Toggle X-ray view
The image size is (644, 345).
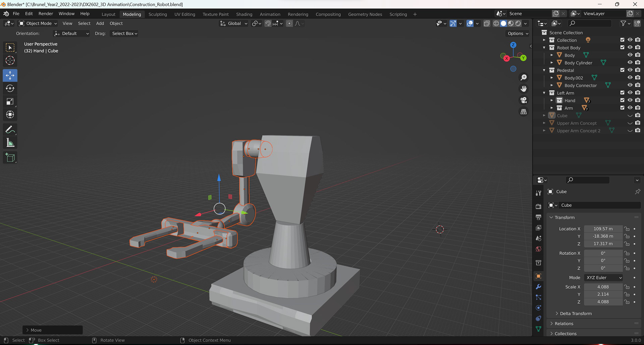(487, 23)
